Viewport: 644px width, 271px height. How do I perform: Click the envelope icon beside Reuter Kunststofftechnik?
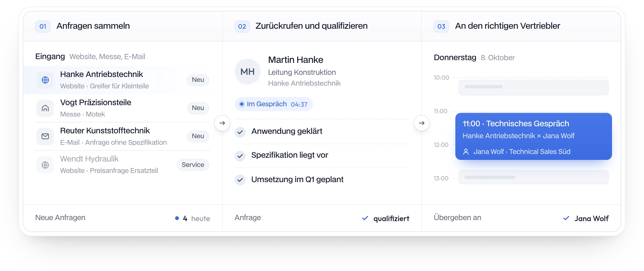click(45, 136)
